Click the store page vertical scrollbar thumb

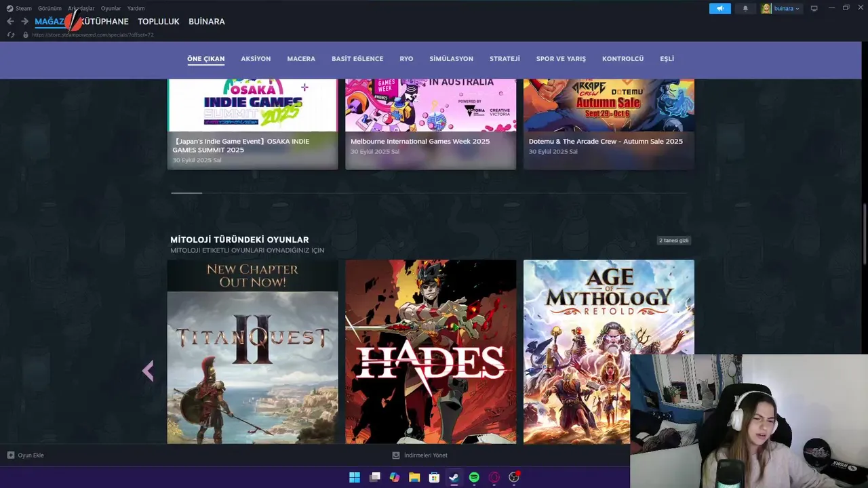coord(864,234)
